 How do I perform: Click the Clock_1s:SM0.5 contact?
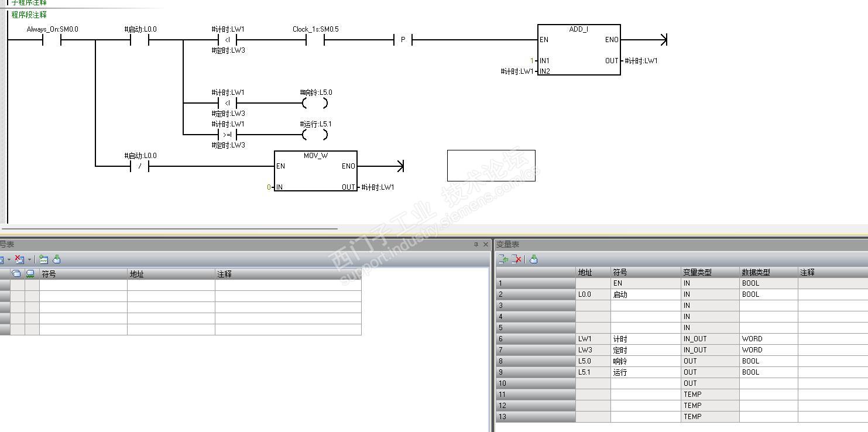click(315, 40)
